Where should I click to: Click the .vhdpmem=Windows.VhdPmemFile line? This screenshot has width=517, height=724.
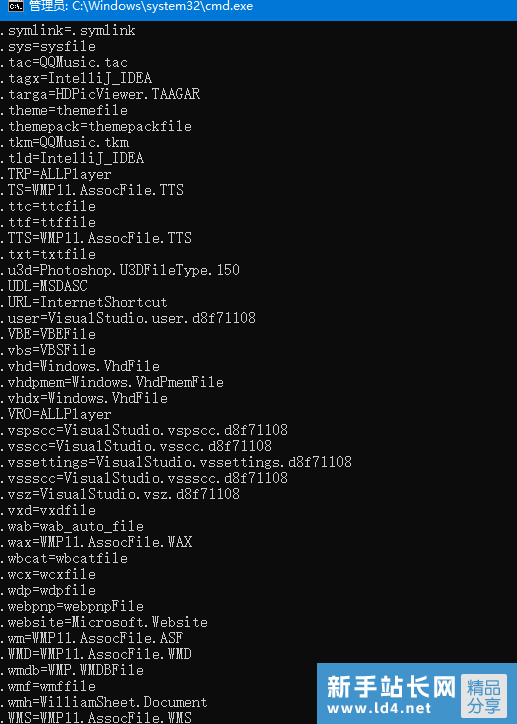tap(112, 382)
